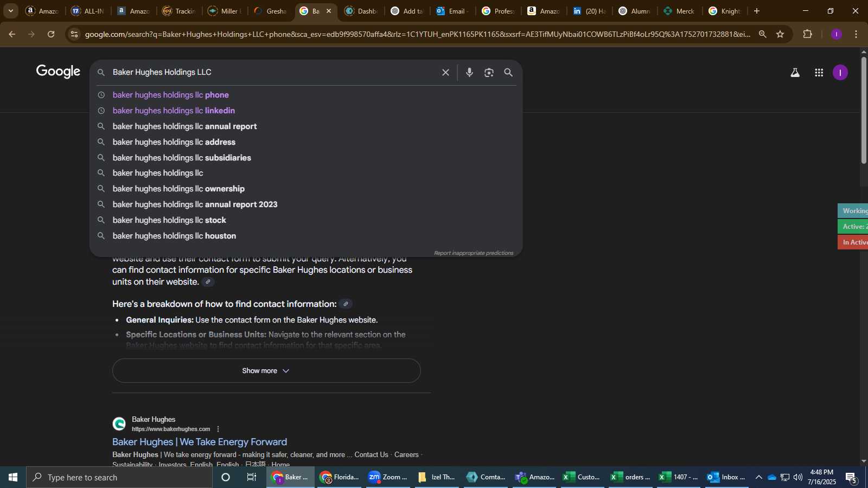The width and height of the screenshot is (868, 488).
Task: Open Zoom app on taskbar
Action: pyautogui.click(x=387, y=477)
